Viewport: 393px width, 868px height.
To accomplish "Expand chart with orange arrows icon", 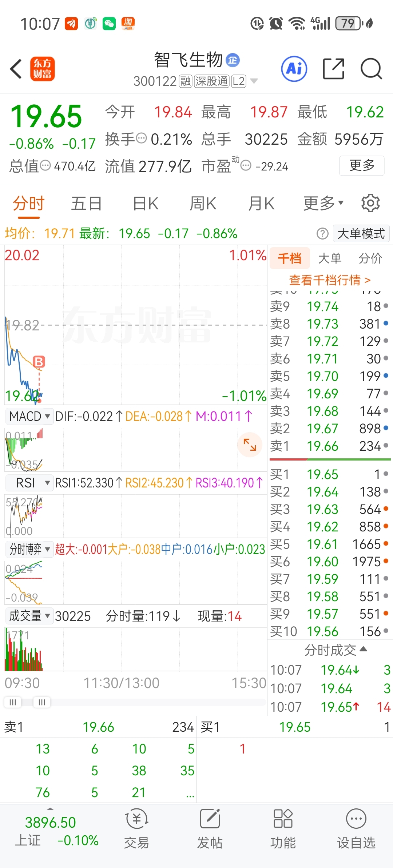I will [x=250, y=445].
